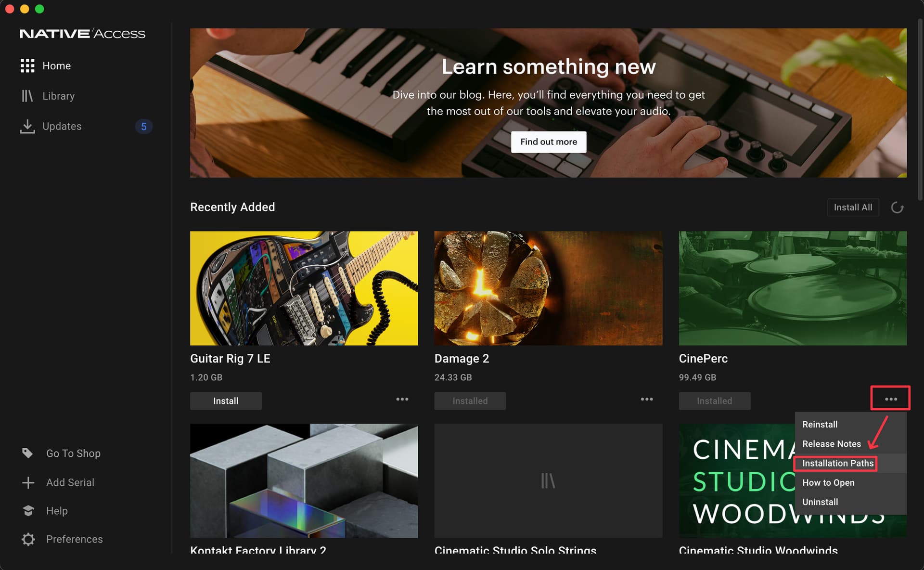This screenshot has width=924, height=570.
Task: Click the Home grid icon
Action: click(27, 66)
